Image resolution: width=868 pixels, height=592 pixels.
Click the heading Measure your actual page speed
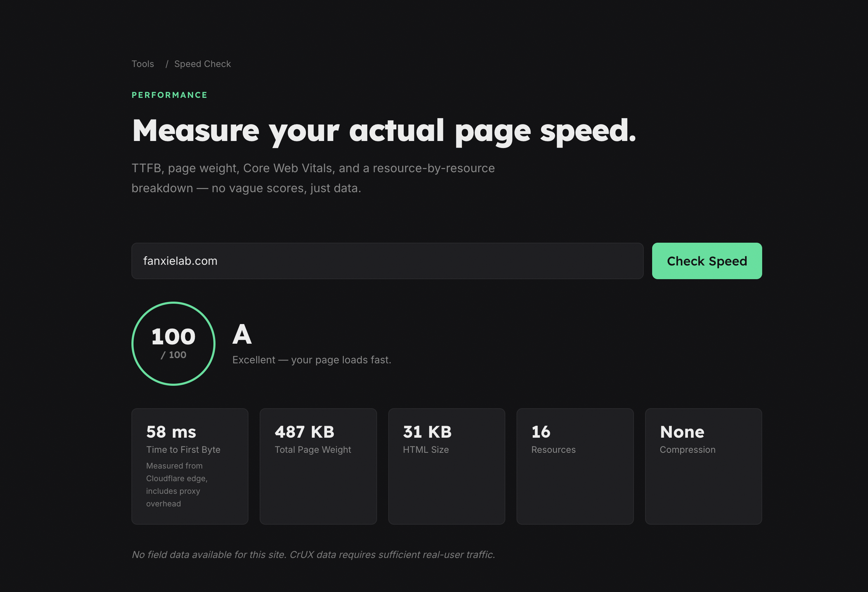384,130
